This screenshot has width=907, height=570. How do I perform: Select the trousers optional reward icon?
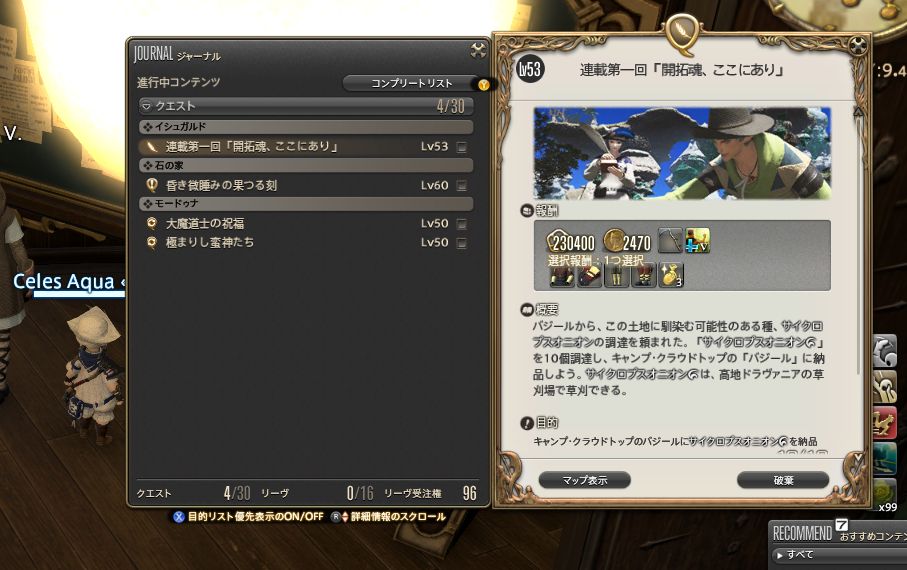[x=616, y=274]
